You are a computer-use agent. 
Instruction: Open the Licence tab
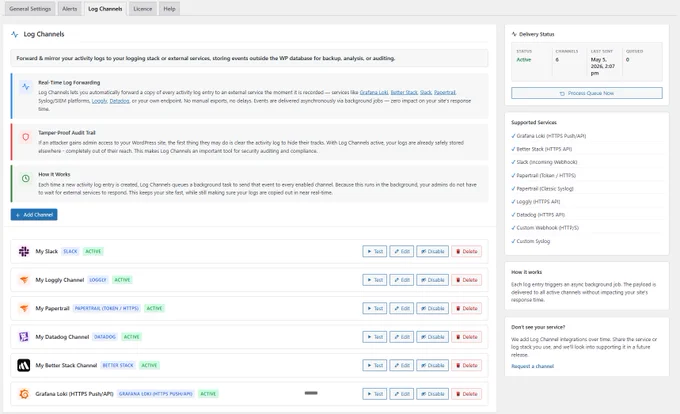point(143,9)
